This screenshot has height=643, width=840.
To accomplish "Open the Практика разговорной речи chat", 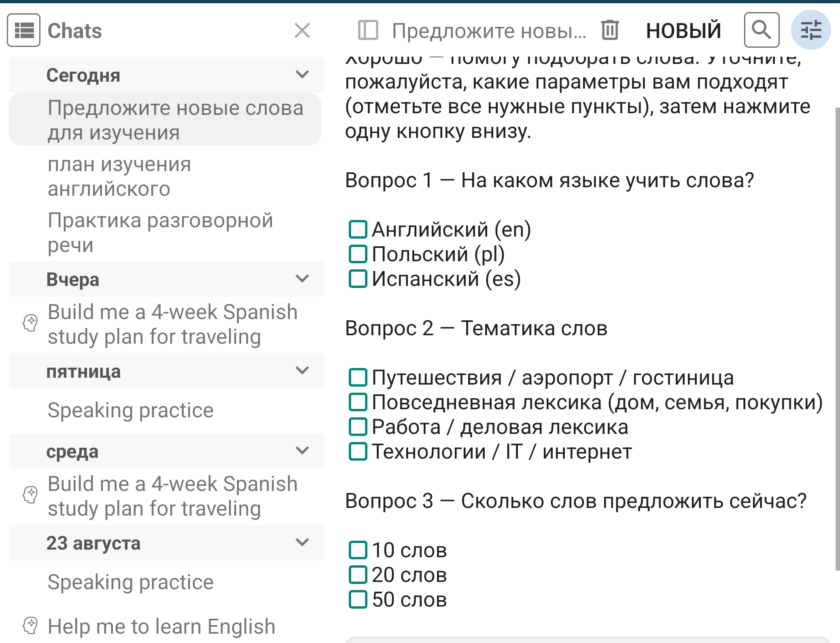I will point(165,233).
